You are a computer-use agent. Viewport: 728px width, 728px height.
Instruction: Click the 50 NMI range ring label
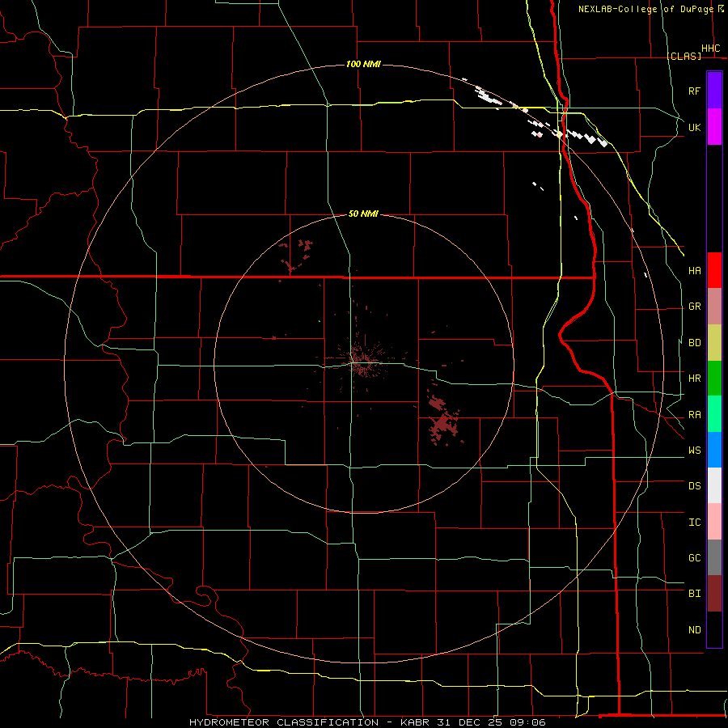point(363,214)
